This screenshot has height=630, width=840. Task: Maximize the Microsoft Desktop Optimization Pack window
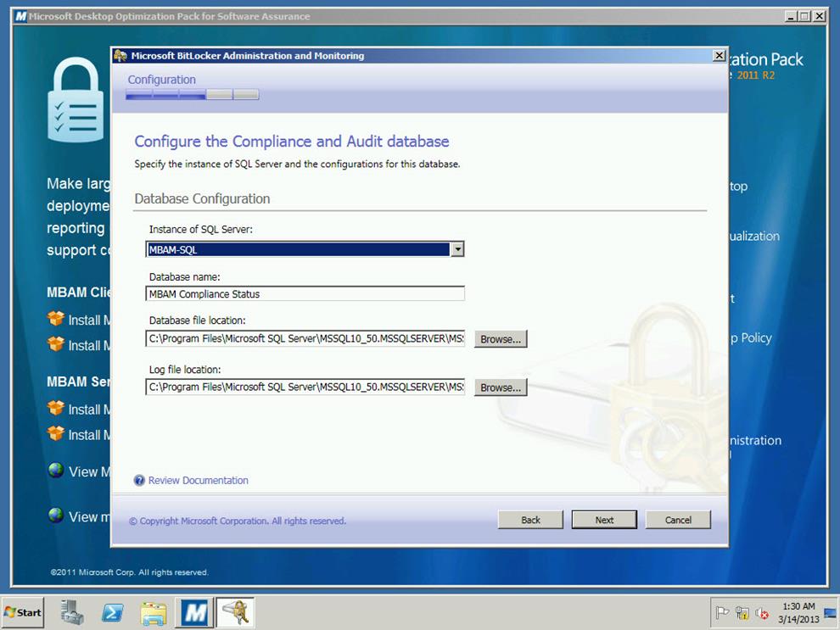coord(804,16)
